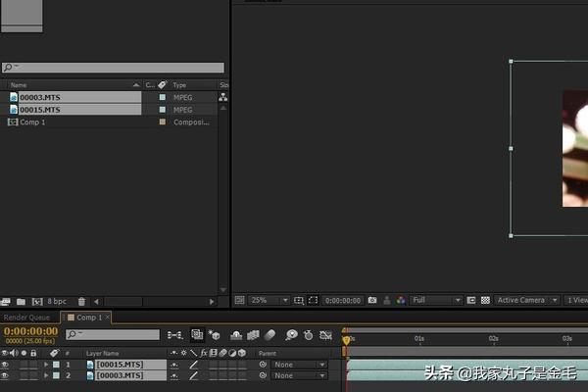588x392 pixels.
Task: Switch to the Render Queue tab
Action: tap(26, 318)
